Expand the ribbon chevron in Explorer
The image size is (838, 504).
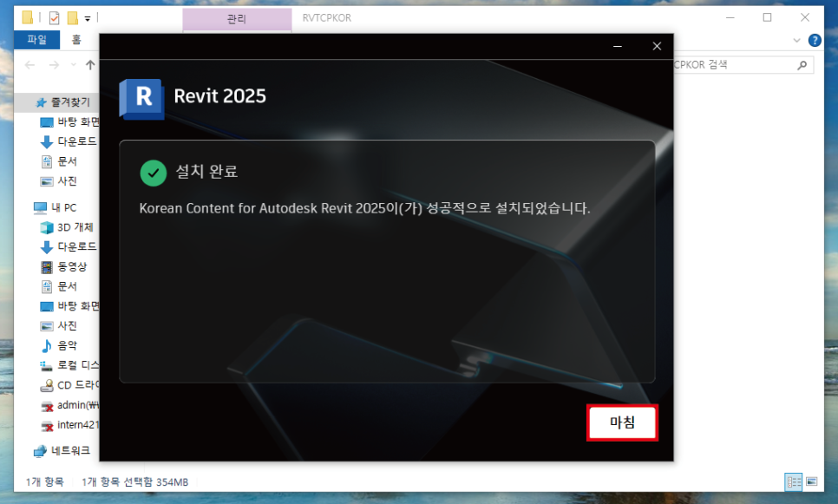coord(797,40)
